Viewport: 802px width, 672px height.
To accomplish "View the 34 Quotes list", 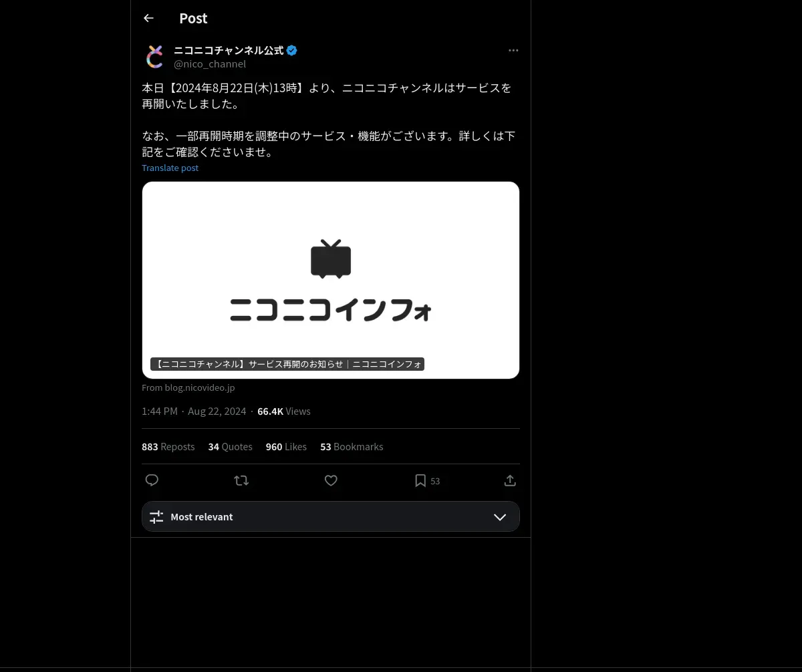I will coord(231,446).
